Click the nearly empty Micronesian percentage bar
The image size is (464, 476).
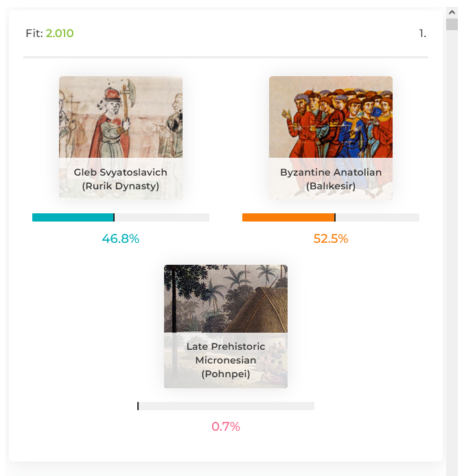pyautogui.click(x=226, y=406)
